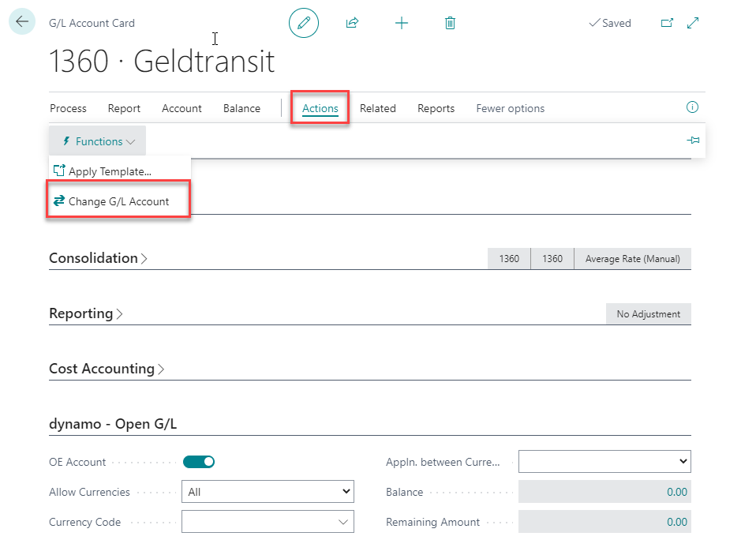Screen dimensions: 756x555
Task: Click the pencil edit icon
Action: (304, 23)
